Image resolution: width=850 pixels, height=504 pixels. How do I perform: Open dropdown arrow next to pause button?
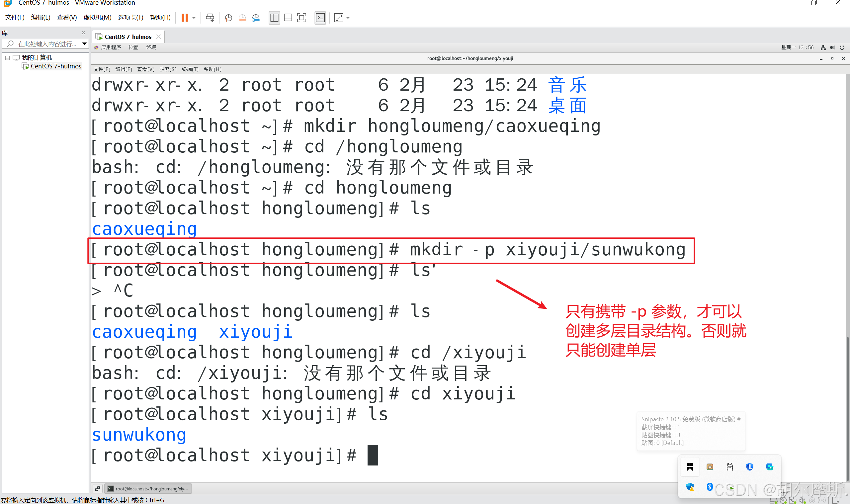(x=194, y=18)
